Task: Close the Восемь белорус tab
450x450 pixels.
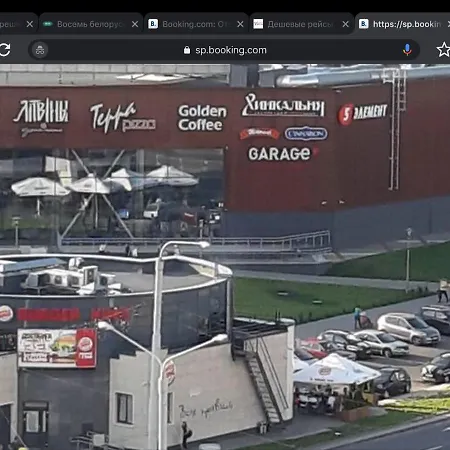Action: 135,24
